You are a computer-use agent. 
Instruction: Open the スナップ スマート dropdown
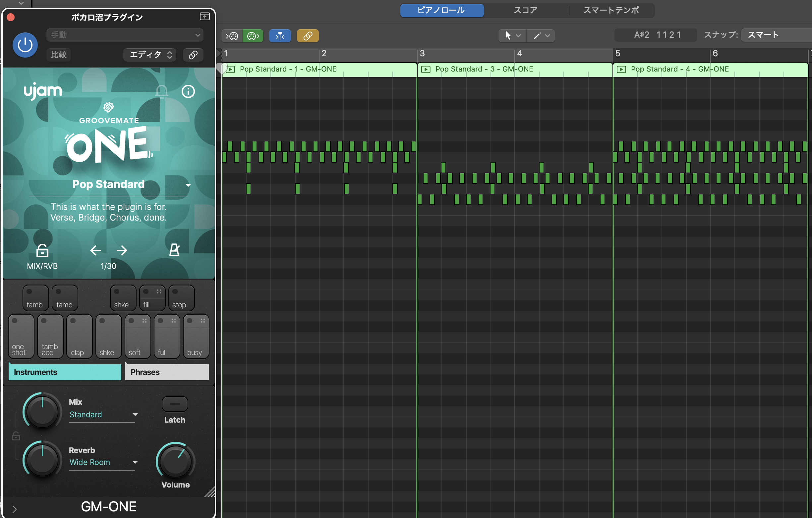point(776,35)
